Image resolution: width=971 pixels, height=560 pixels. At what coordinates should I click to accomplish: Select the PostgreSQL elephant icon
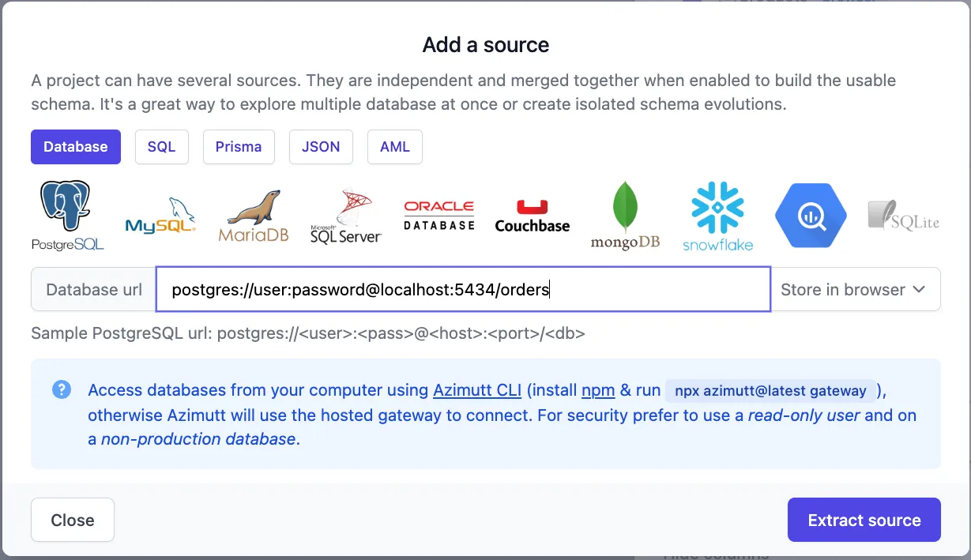coord(67,215)
